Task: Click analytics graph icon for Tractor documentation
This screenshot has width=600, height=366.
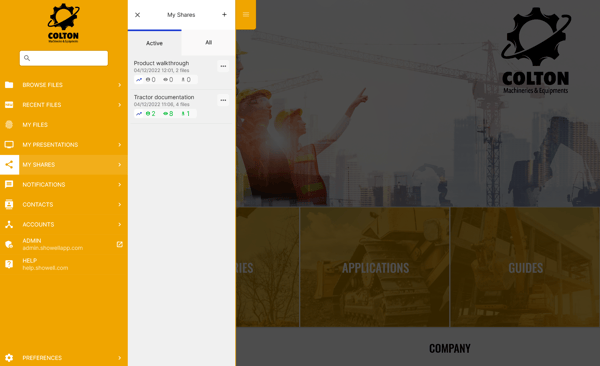Action: 139,114
